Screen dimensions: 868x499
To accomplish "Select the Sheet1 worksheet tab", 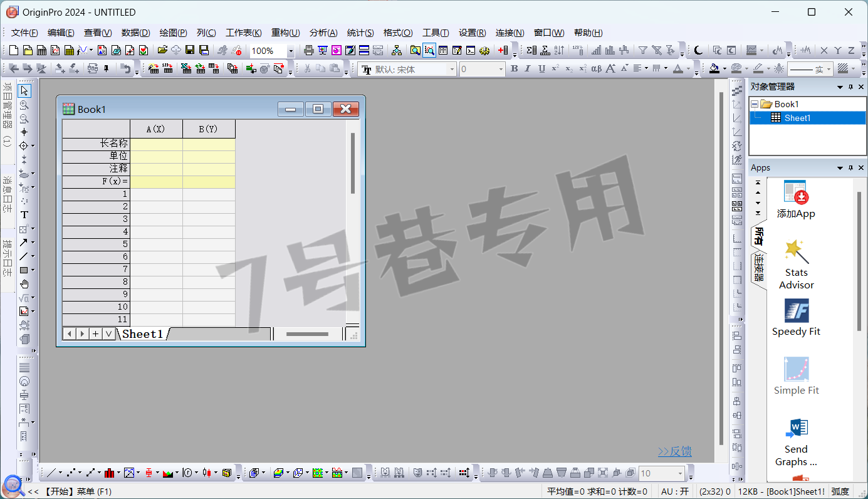I will [x=143, y=334].
